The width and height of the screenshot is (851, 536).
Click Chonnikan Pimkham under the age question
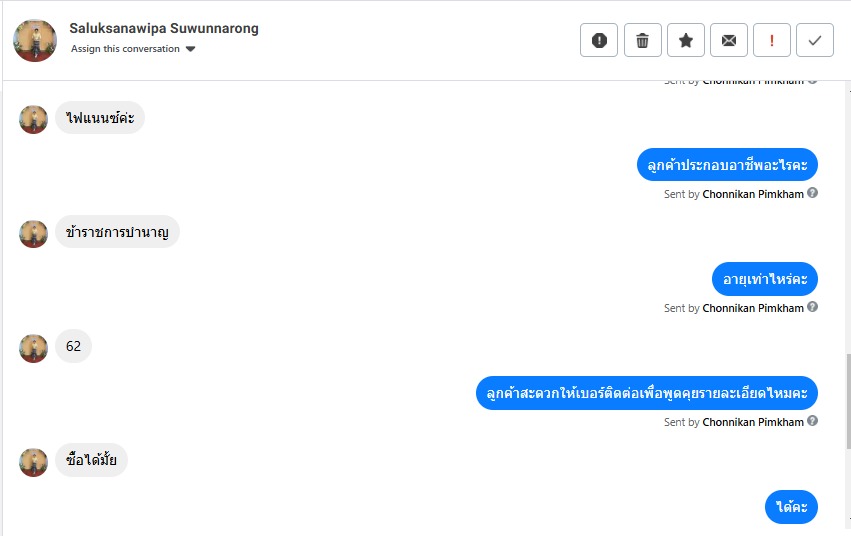tap(752, 308)
